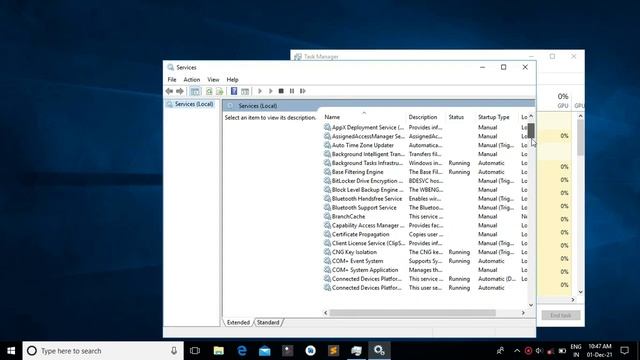
Task: Open Microsoft Edge from the taskbar
Action: [x=242, y=351]
